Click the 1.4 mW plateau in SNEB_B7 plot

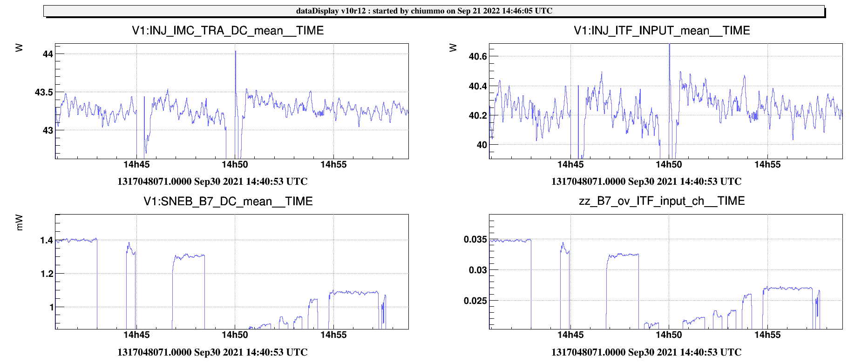[77, 240]
